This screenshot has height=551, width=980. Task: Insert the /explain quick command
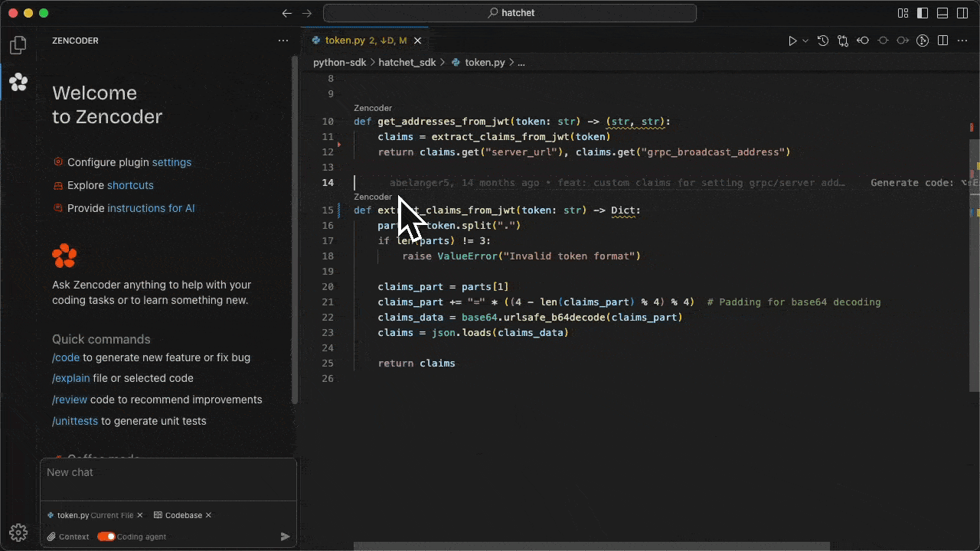[70, 378]
